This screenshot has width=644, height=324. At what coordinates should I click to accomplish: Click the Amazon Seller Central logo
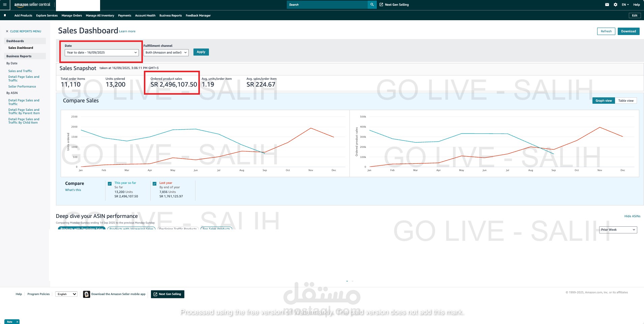[x=32, y=5]
